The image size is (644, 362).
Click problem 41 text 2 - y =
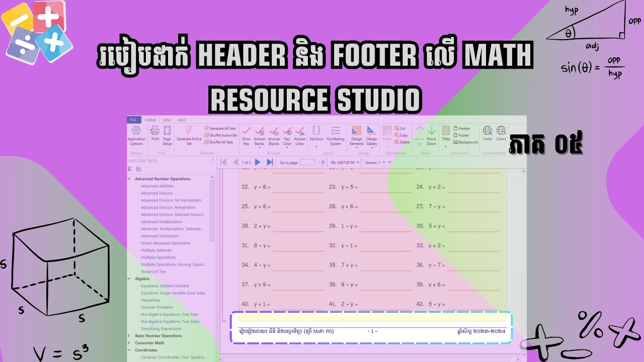click(x=349, y=304)
